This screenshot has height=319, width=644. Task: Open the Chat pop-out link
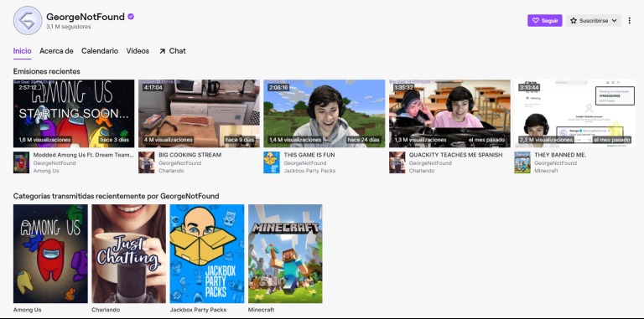point(173,51)
